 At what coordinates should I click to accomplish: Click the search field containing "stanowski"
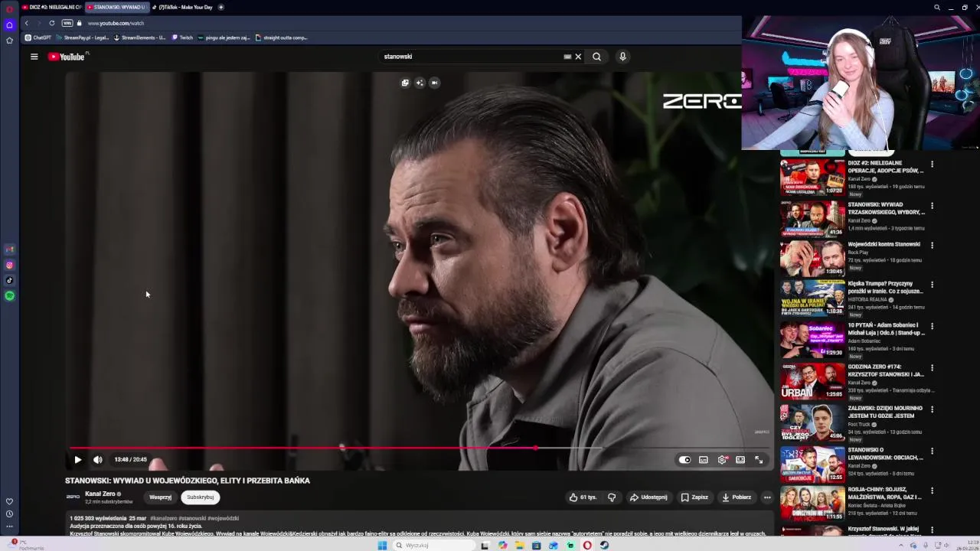pyautogui.click(x=471, y=57)
